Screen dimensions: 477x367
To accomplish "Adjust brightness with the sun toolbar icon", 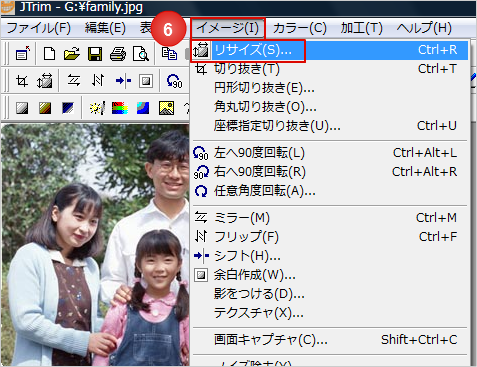I will click(x=97, y=108).
